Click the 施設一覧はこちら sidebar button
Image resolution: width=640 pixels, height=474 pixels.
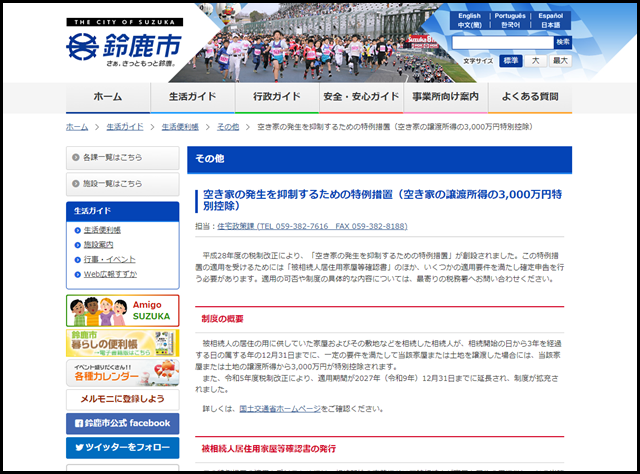click(123, 184)
